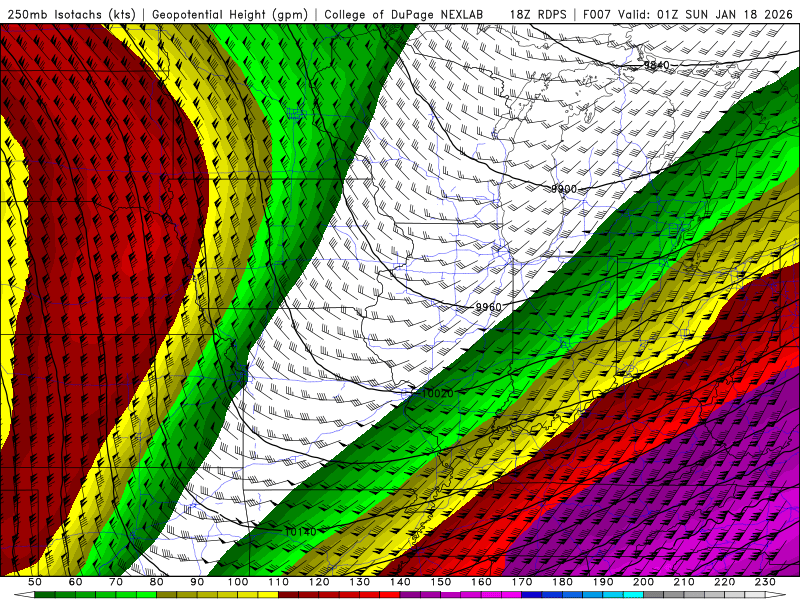Click the 150 value on the color scale
The height and width of the screenshot is (600, 800).
[441, 582]
